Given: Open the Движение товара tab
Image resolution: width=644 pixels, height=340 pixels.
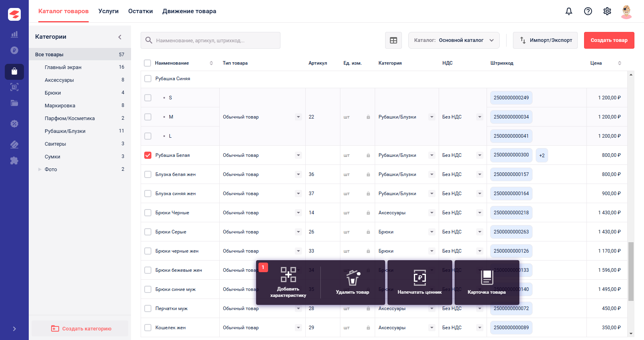Looking at the screenshot, I should pos(189,11).
